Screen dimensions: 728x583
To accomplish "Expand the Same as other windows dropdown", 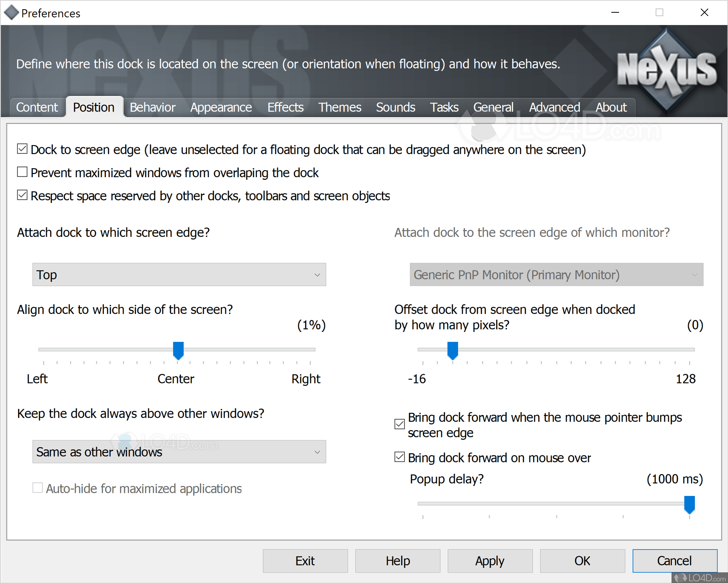I will coord(179,452).
